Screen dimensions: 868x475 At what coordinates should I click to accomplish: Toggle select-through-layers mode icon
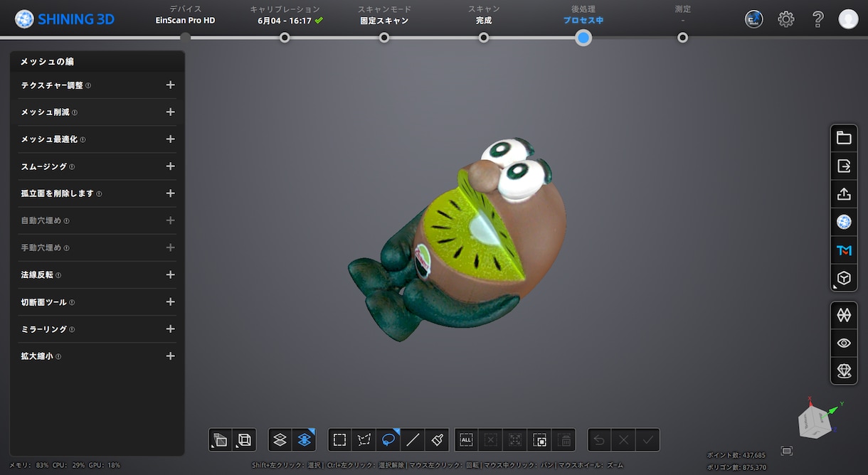click(x=305, y=440)
